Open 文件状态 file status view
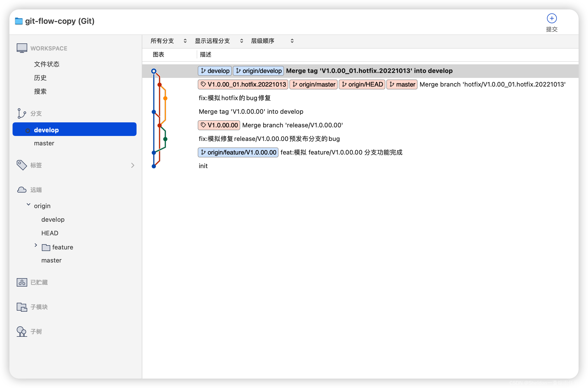The height and width of the screenshot is (388, 588). click(47, 64)
